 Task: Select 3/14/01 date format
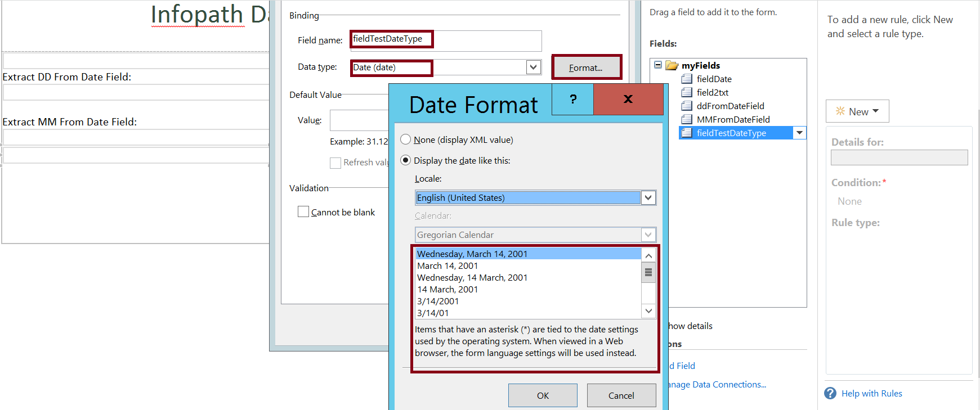pos(528,313)
